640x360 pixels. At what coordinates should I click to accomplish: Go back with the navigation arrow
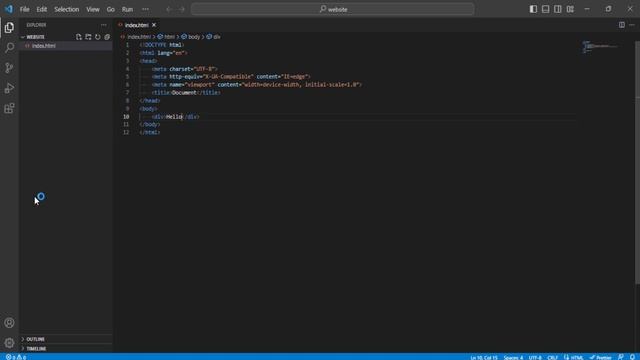169,9
